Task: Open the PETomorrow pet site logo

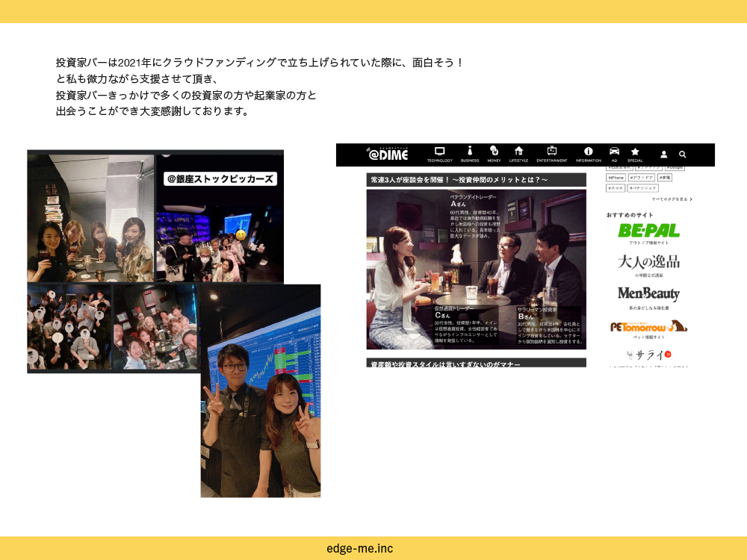Action: (x=648, y=326)
